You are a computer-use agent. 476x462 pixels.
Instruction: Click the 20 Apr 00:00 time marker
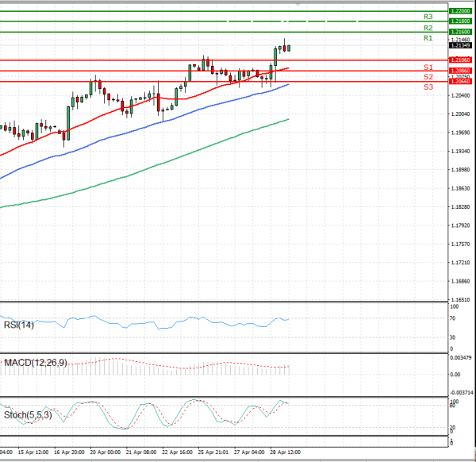[105, 452]
